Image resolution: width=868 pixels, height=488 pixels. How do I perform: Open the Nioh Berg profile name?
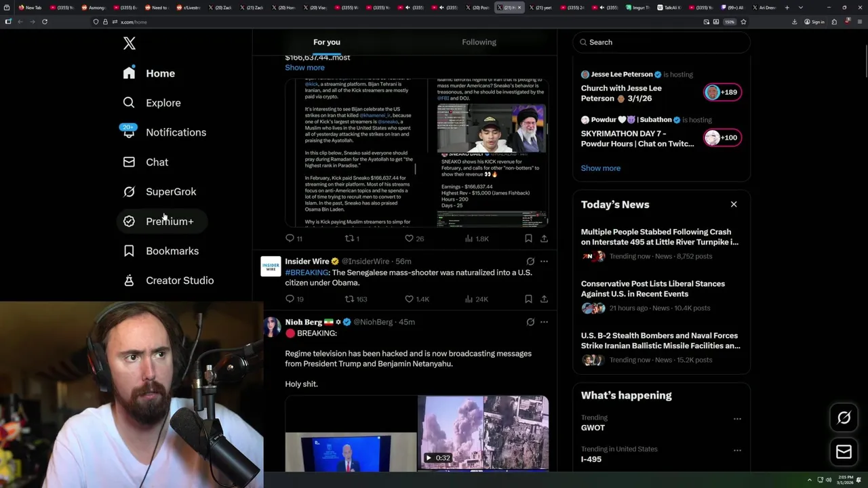pos(303,322)
